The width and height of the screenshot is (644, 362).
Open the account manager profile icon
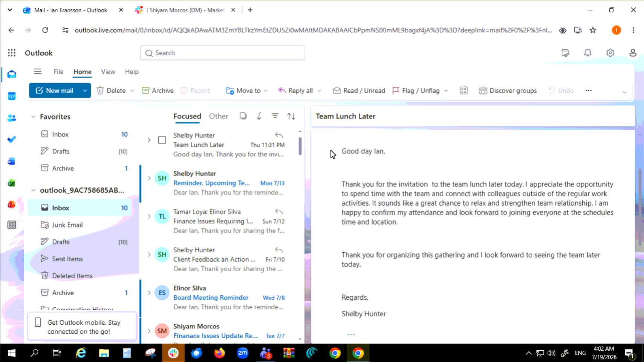pyautogui.click(x=633, y=53)
